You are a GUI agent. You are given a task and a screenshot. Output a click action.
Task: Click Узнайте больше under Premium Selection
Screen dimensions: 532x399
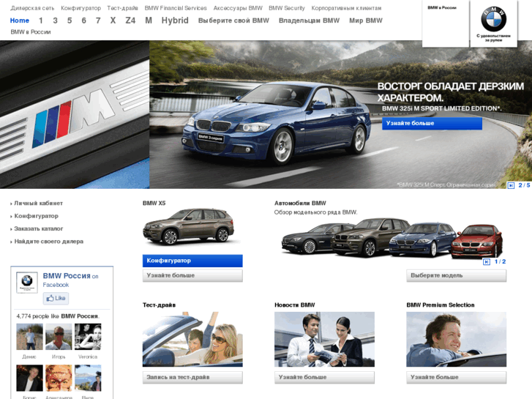tap(457, 377)
